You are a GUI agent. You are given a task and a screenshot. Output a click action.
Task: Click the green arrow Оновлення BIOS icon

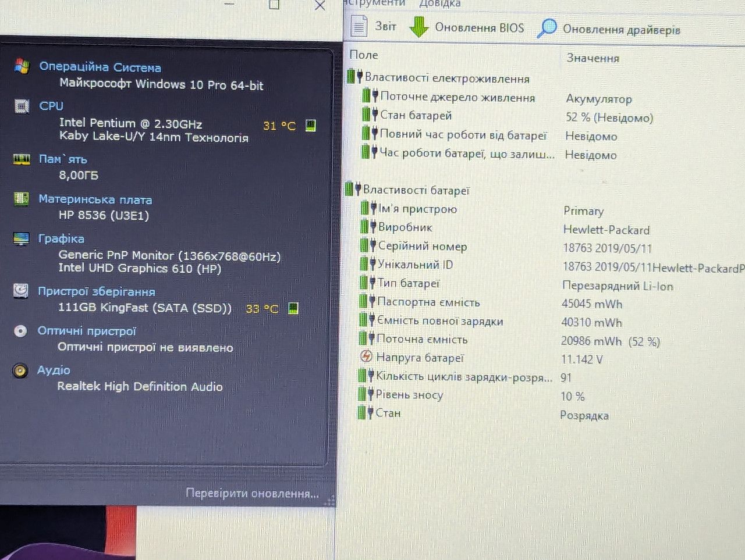[419, 27]
